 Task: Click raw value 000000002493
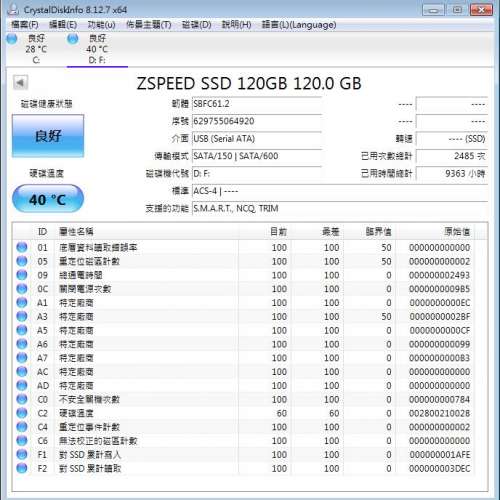(439, 275)
